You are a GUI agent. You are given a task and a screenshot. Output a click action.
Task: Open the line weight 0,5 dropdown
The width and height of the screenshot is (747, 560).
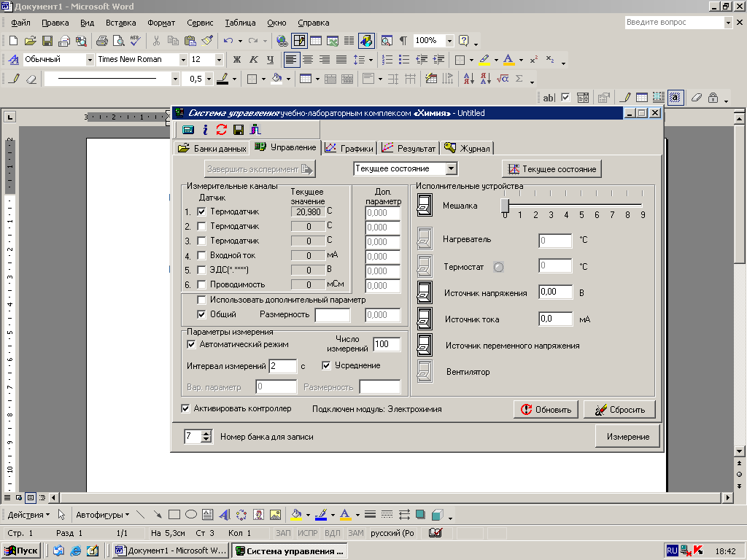[x=209, y=79]
